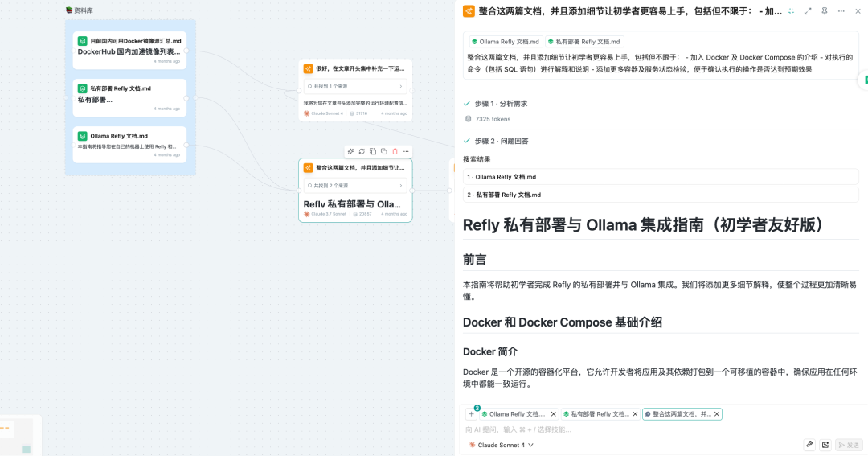
Task: Click the 搜索结果 label
Action: tap(477, 159)
